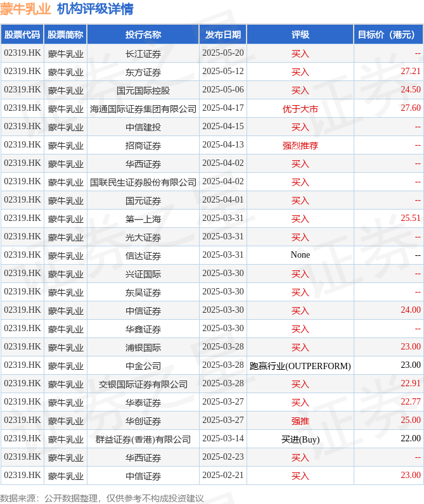Click the 蒙牛乳业 title text

coord(25,9)
